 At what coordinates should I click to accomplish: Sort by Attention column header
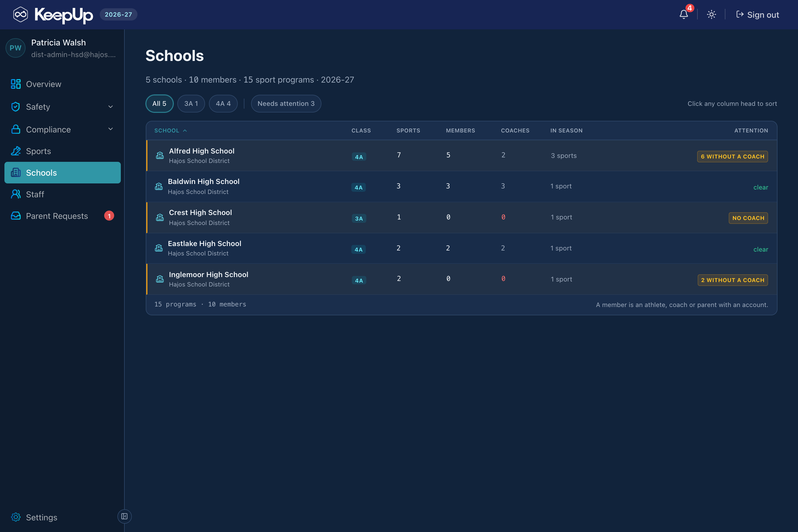[751, 131]
